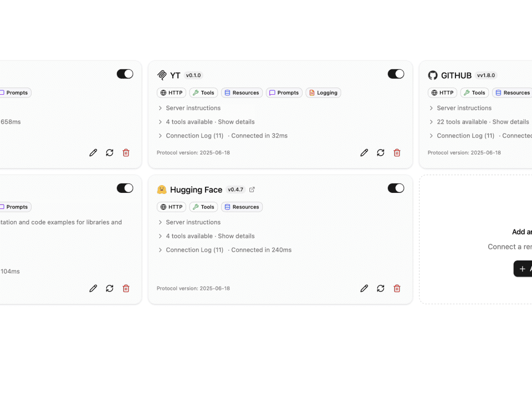
Task: Click the GitHub logo icon
Action: click(x=433, y=75)
